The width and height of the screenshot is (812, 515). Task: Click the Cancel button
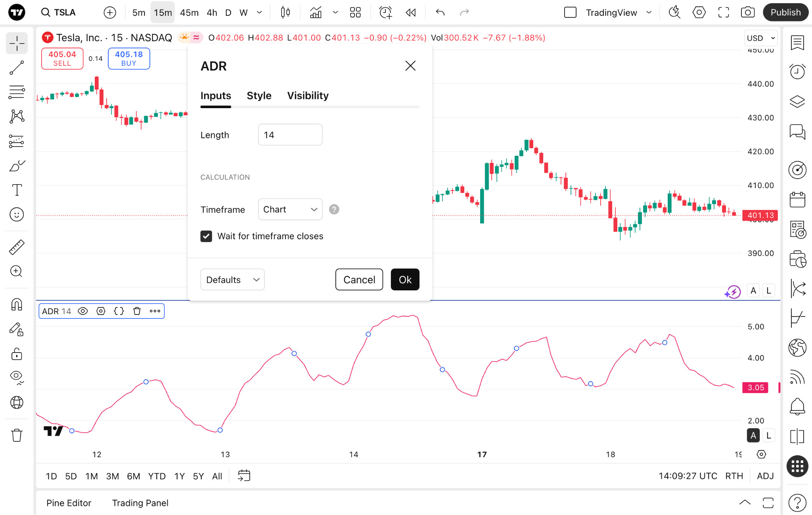pyautogui.click(x=359, y=280)
